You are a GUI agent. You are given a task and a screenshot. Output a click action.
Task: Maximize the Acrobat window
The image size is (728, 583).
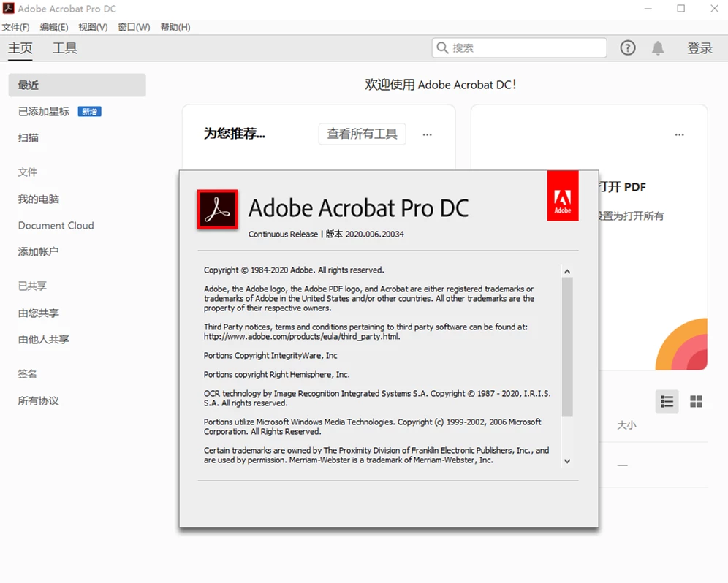point(680,8)
